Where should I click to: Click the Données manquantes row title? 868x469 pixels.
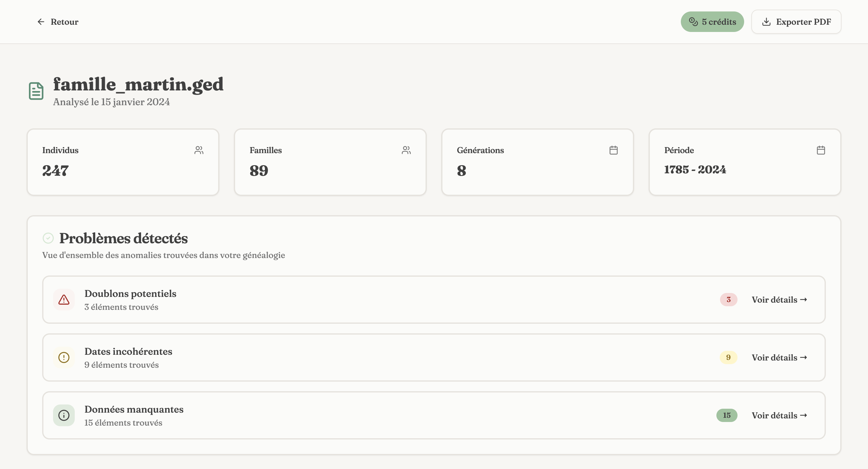pyautogui.click(x=134, y=409)
